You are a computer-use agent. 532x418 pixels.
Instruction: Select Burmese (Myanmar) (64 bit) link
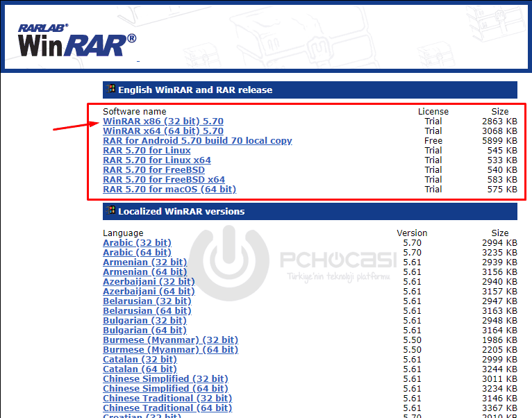[x=170, y=350]
